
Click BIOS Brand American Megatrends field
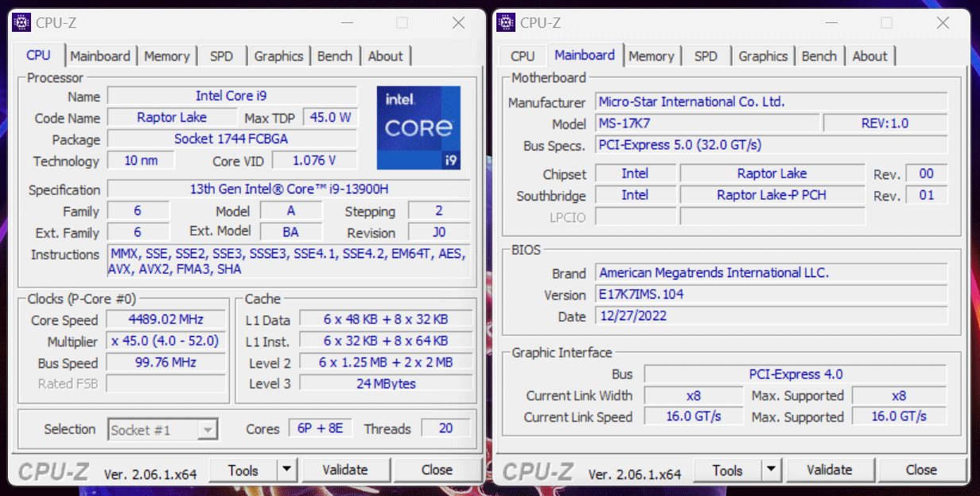tap(772, 273)
